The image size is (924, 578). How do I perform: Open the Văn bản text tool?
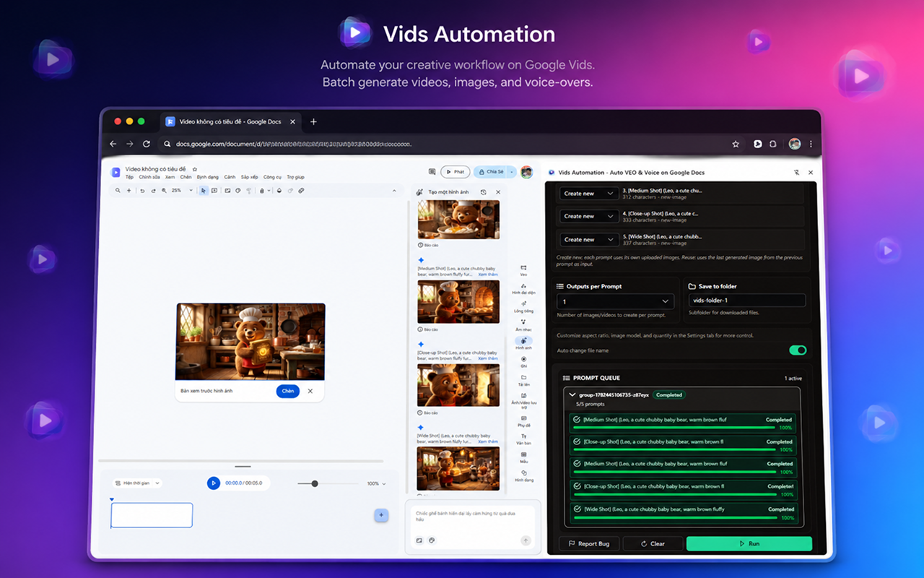523,439
